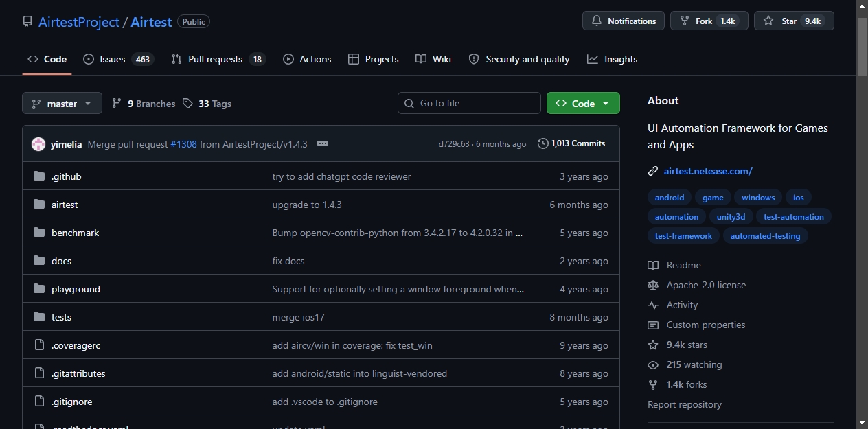
Task: Open the Issues tab
Action: pos(118,59)
